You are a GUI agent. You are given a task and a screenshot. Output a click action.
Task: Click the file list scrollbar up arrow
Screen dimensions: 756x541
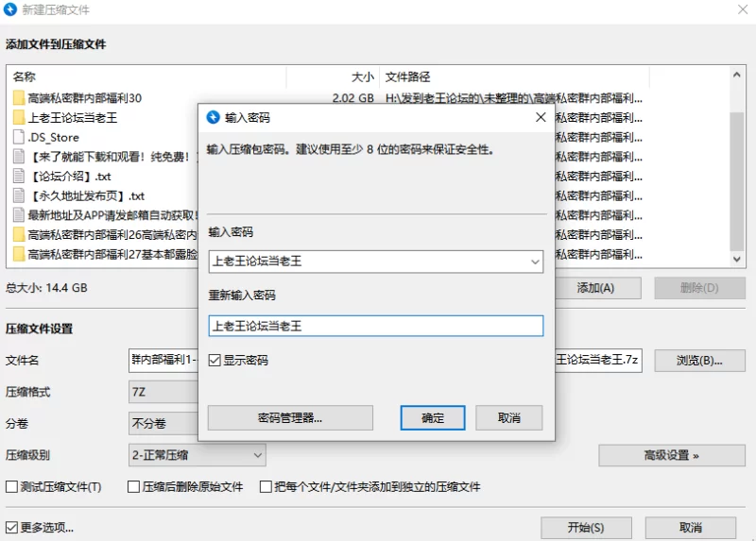coord(737,75)
